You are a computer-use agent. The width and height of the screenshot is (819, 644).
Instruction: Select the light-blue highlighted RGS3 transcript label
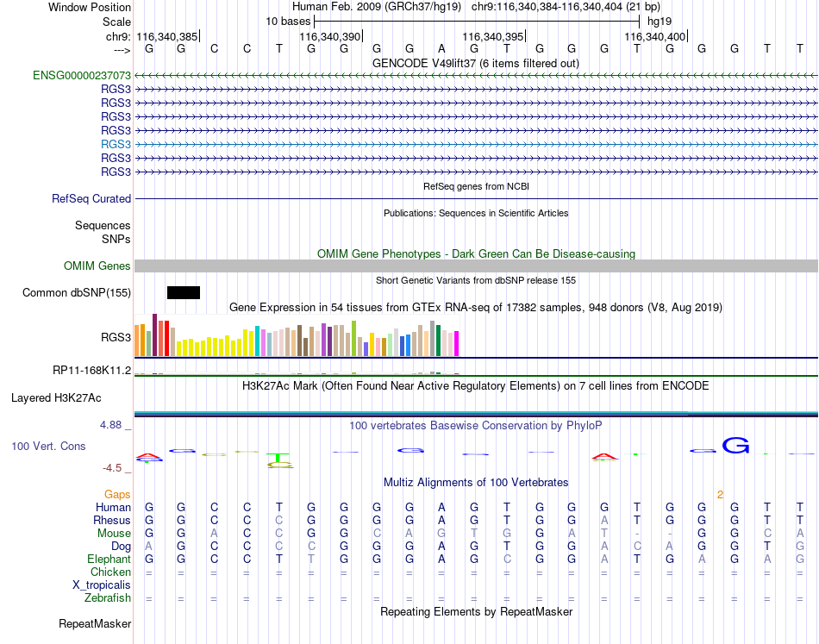click(x=116, y=144)
